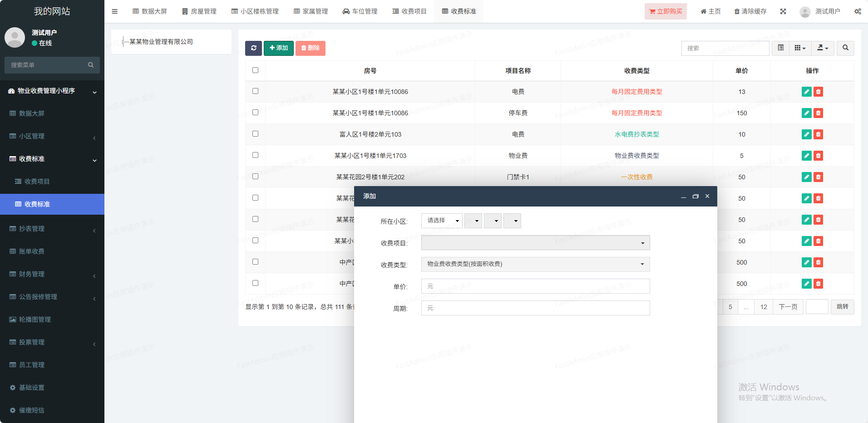Click the search magnifier button above table

click(845, 48)
